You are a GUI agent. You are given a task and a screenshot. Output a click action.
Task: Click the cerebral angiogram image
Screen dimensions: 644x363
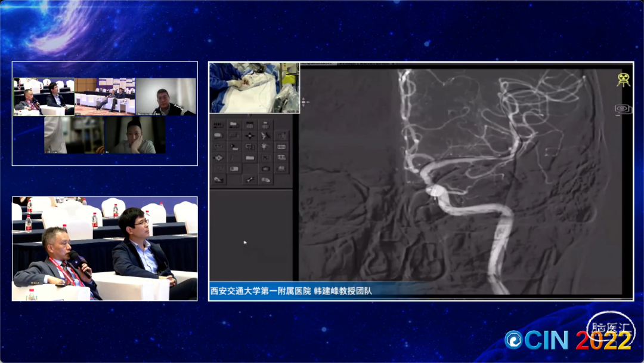[x=460, y=181]
